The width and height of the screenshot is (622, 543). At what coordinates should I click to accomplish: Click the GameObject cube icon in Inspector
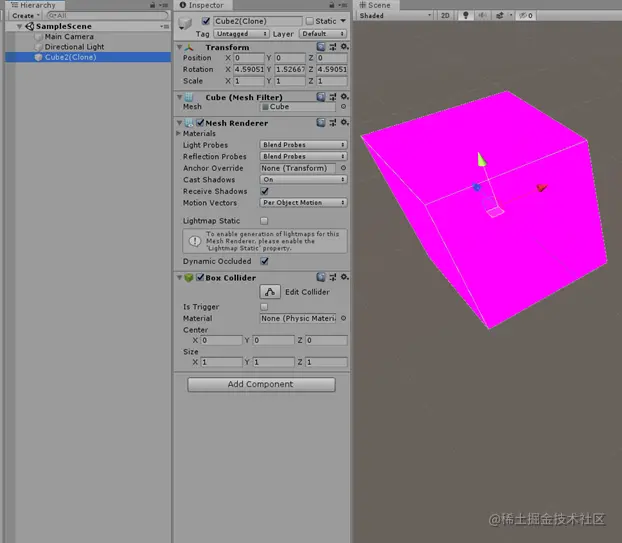(185, 23)
